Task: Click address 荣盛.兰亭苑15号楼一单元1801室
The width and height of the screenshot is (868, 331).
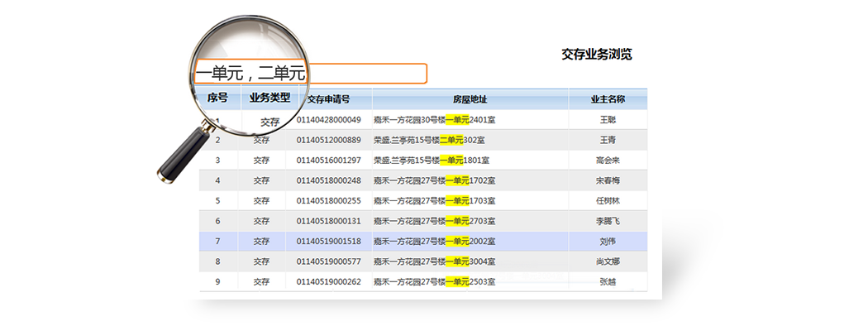Action: pos(434,160)
